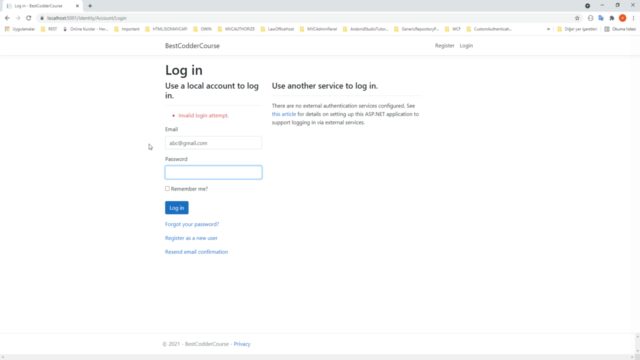This screenshot has height=360, width=640.
Task: Open the Okuma listesi reading list
Action: tap(620, 29)
